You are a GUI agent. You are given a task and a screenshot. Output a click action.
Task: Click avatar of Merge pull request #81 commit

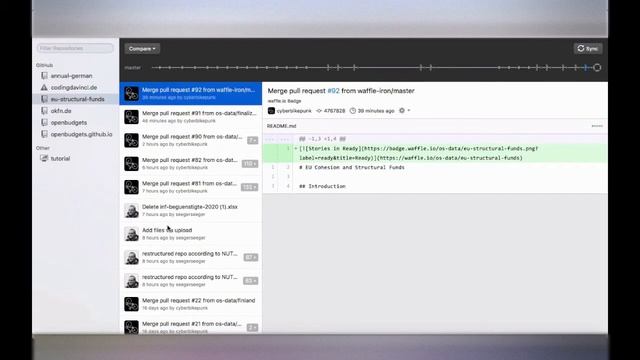coord(131,187)
